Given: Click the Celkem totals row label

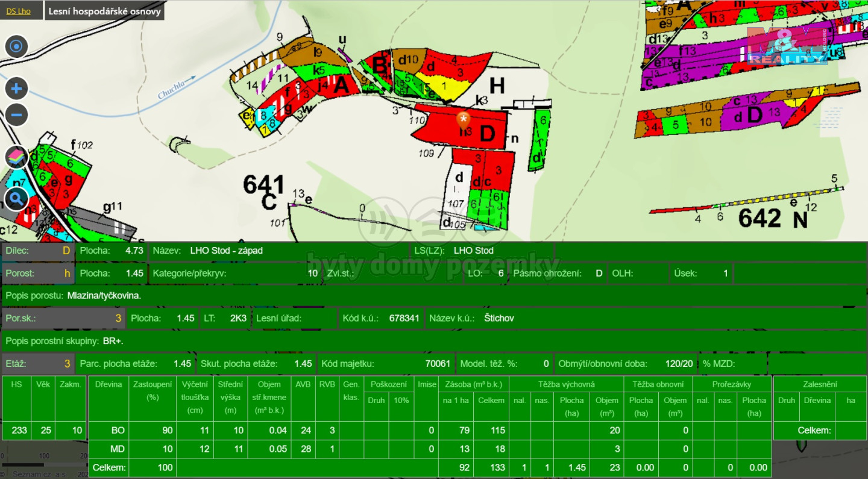Looking at the screenshot, I should 108,468.
